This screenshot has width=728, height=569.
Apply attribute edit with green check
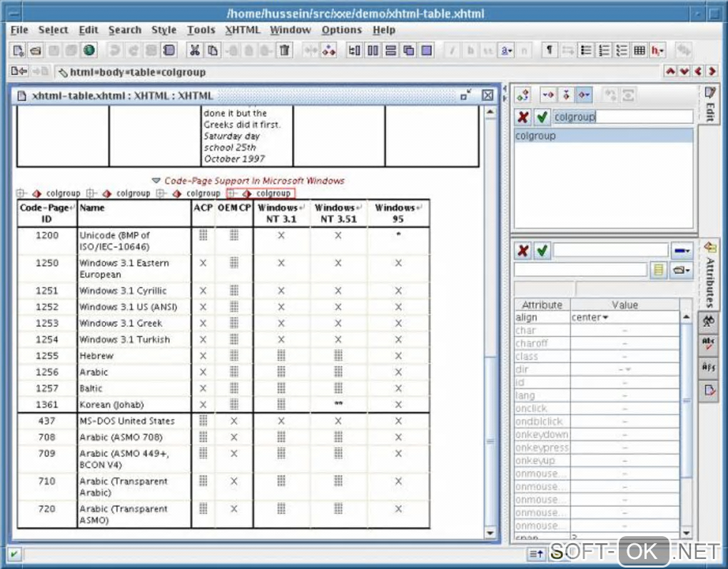tap(542, 251)
